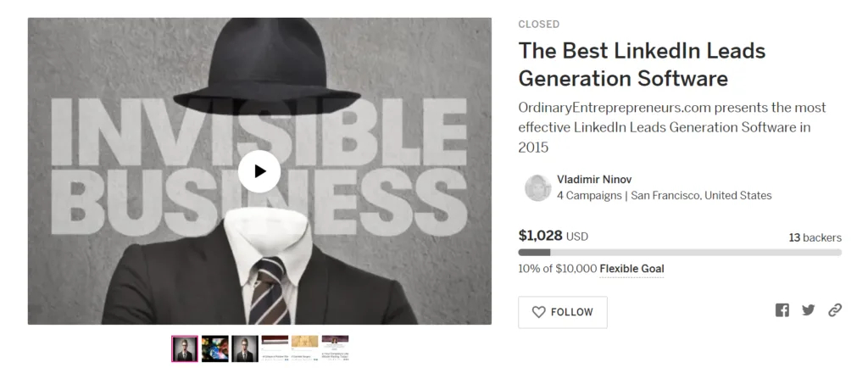Click the 13 backers count
Screen dimensions: 868x368
[x=815, y=237]
